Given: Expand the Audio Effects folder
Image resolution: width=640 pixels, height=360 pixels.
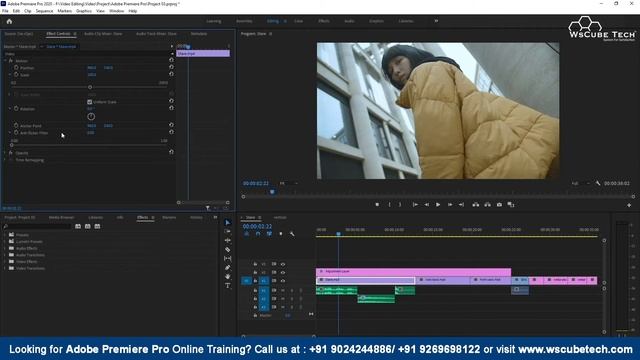Looking at the screenshot, I should 5,248.
